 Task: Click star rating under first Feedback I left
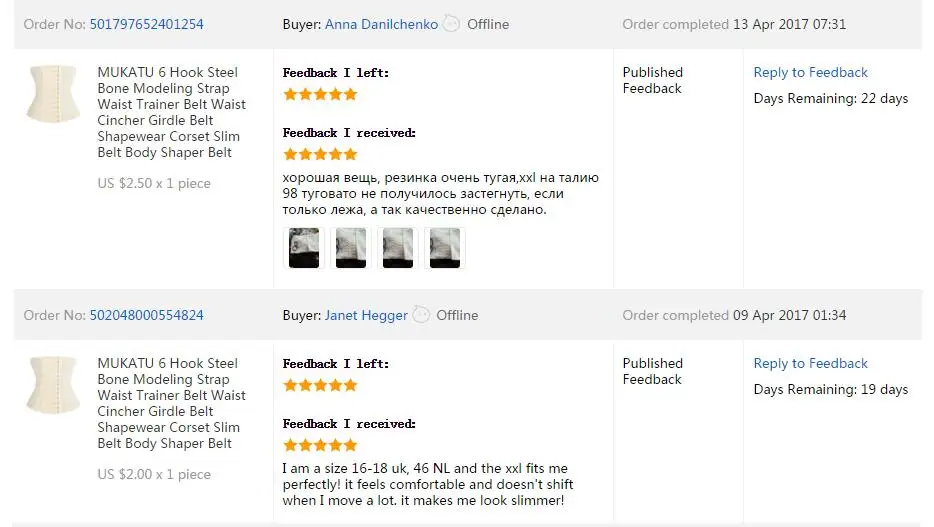320,94
